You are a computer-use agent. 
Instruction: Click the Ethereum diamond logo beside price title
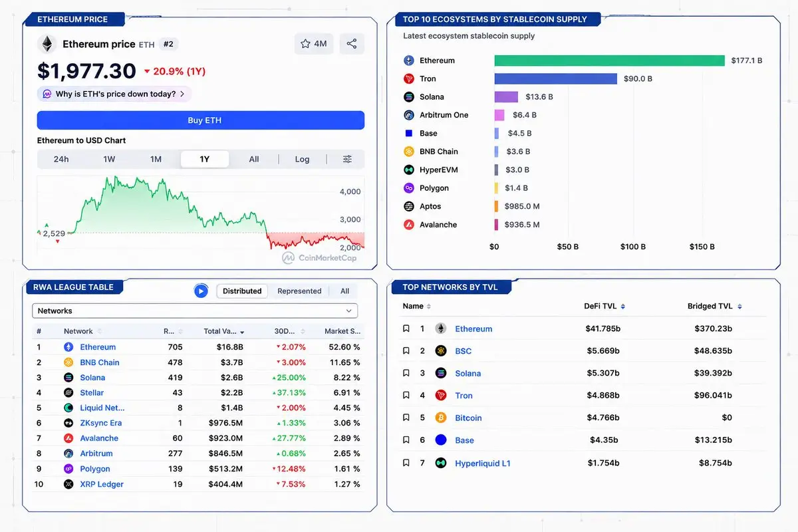pos(47,45)
